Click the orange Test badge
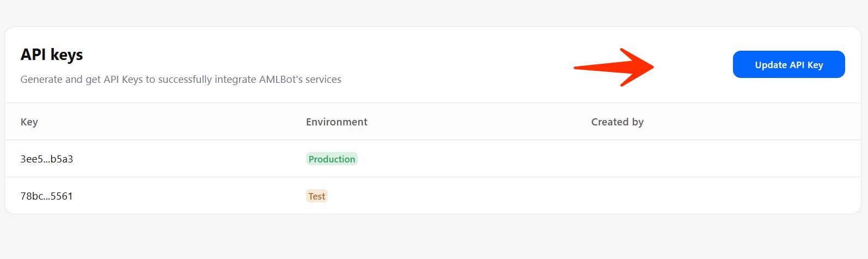868x259 pixels. pyautogui.click(x=316, y=196)
